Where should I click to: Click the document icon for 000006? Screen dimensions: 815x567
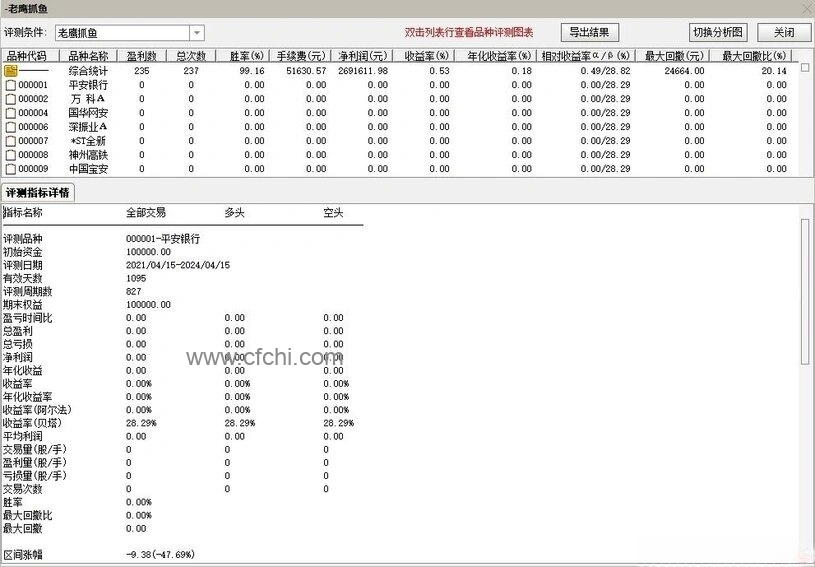(10, 127)
